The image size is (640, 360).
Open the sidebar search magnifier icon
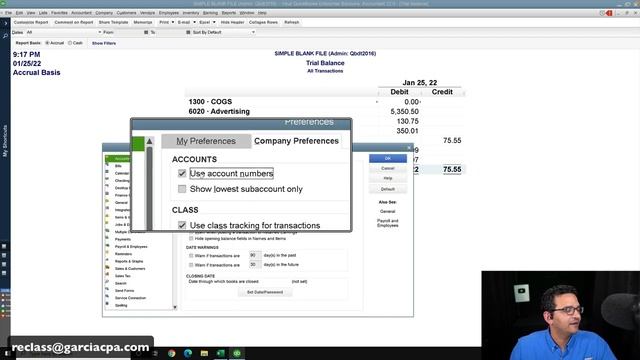pos(5,37)
